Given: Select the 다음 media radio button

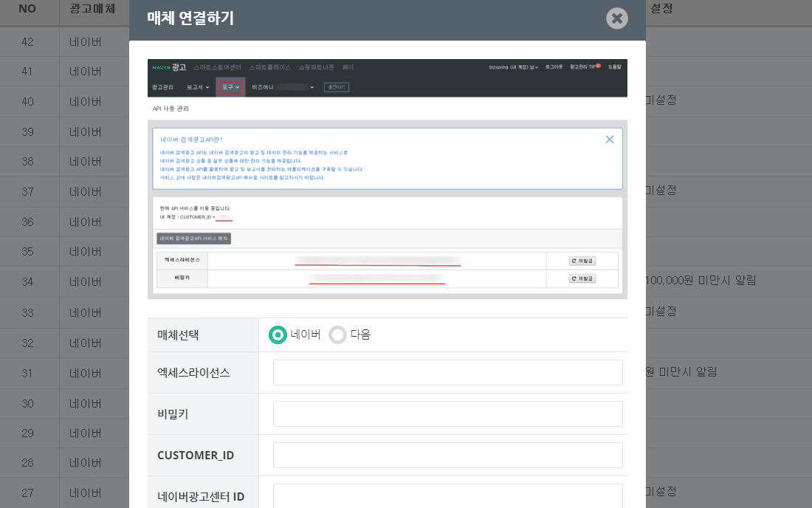Looking at the screenshot, I should [337, 334].
